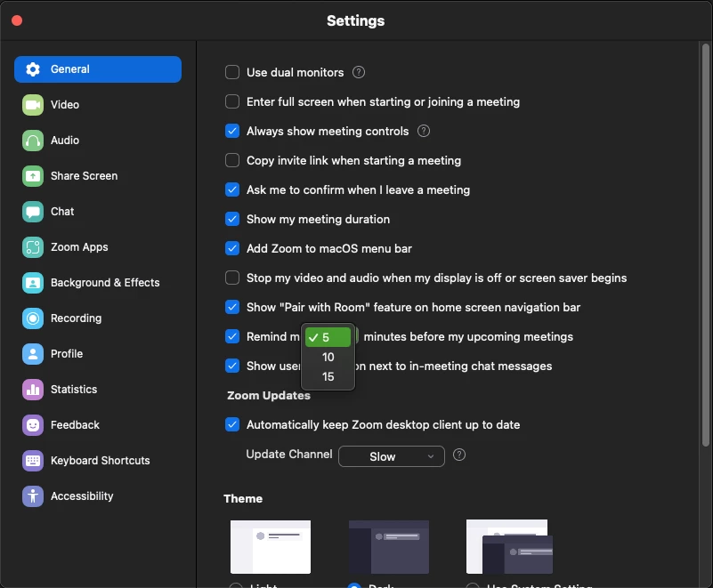Open help icon next to Update Channel
Image resolution: width=713 pixels, height=588 pixels.
459,455
